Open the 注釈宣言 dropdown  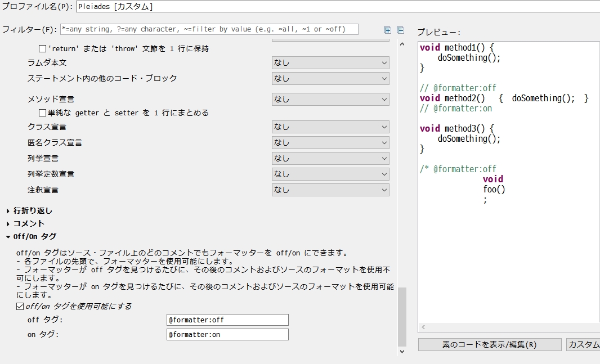coord(330,190)
